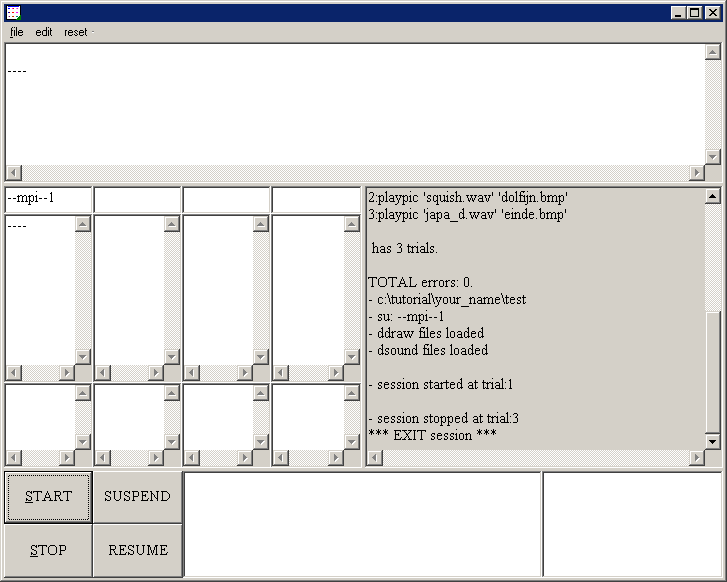The height and width of the screenshot is (582, 727).
Task: Click down arrow in list below --mpi--1
Action: click(x=83, y=356)
